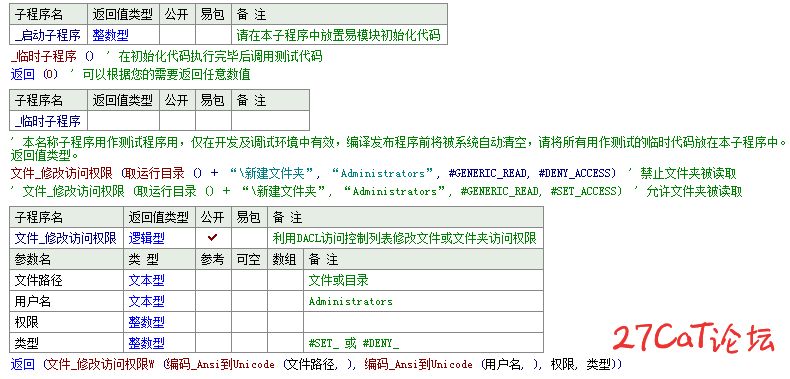This screenshot has height=379, width=790.
Task: Select the _启动子程序 name cell
Action: (48, 35)
